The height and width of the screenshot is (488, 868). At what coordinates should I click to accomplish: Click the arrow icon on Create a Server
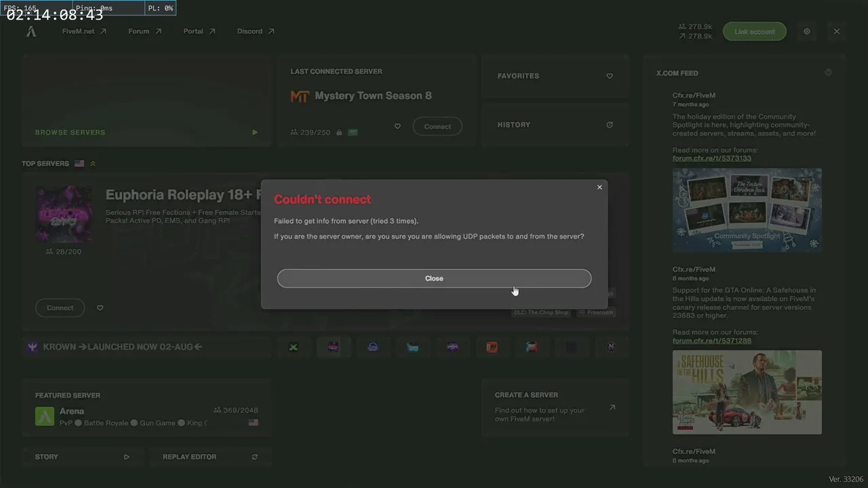click(612, 407)
